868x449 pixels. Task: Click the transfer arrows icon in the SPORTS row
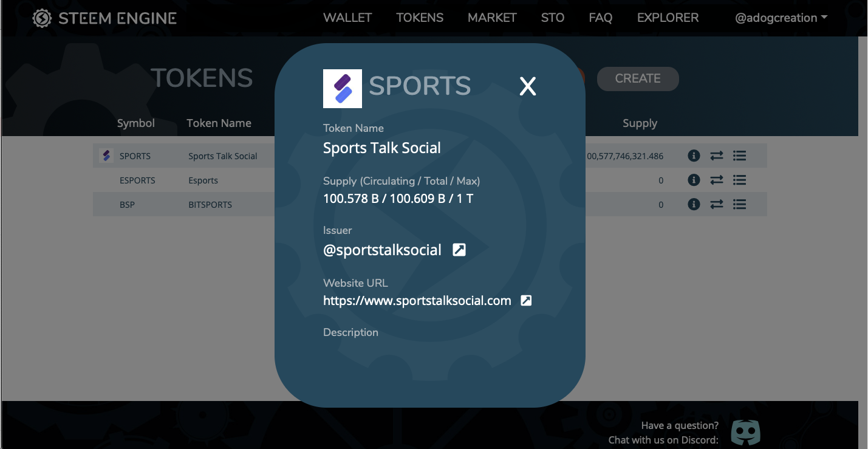(x=717, y=156)
